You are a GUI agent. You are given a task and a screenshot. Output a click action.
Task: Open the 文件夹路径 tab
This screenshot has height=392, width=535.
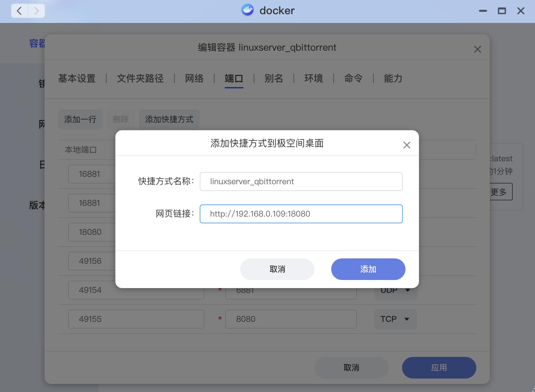click(x=140, y=79)
